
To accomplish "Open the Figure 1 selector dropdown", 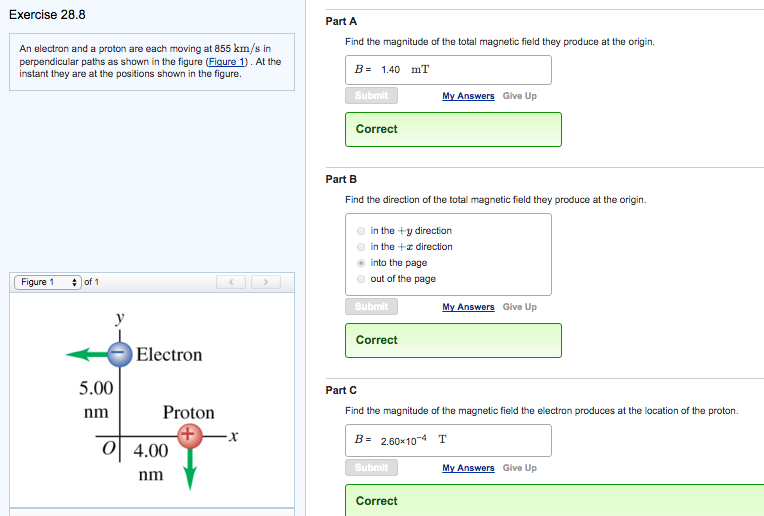I will pyautogui.click(x=47, y=283).
